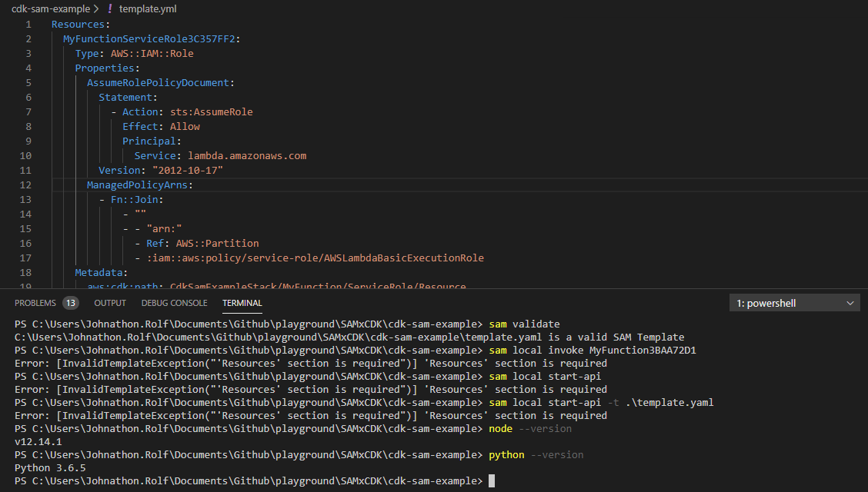Click 'AssumeRolePolicyDocument:' key
The width and height of the screenshot is (868, 492).
tap(161, 82)
